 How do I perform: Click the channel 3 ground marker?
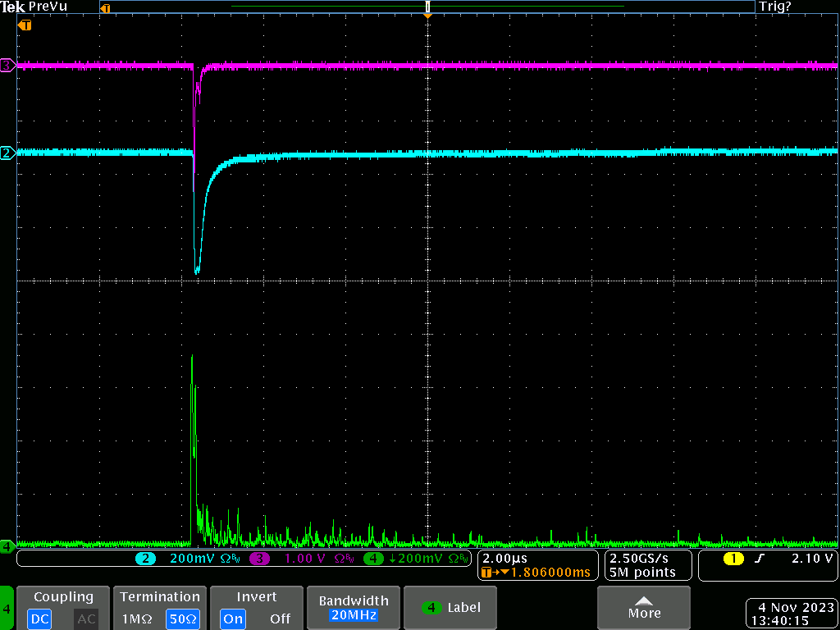click(x=7, y=66)
